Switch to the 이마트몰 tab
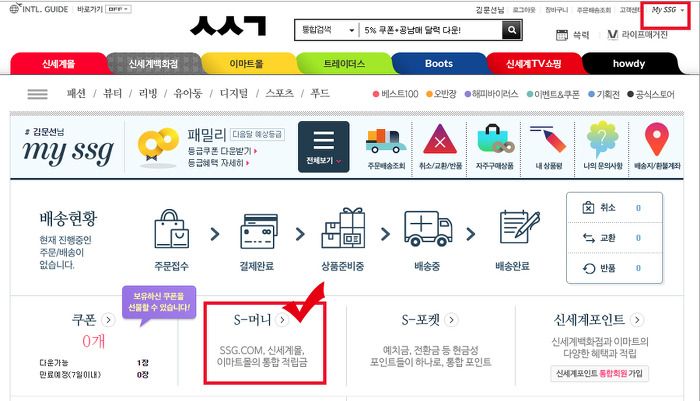Viewport: 700px width, 401px height. tap(246, 63)
